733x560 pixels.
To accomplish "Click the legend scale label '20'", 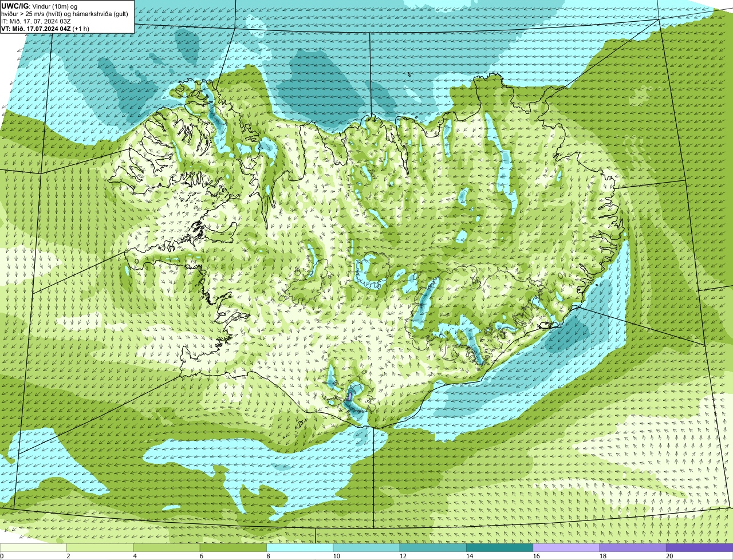I will [x=669, y=555].
